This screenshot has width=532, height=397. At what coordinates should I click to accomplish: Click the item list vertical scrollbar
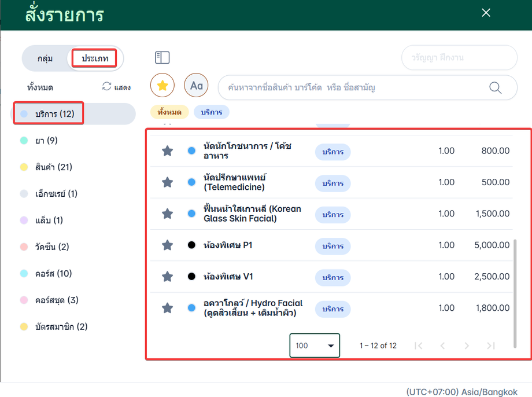tap(515, 294)
